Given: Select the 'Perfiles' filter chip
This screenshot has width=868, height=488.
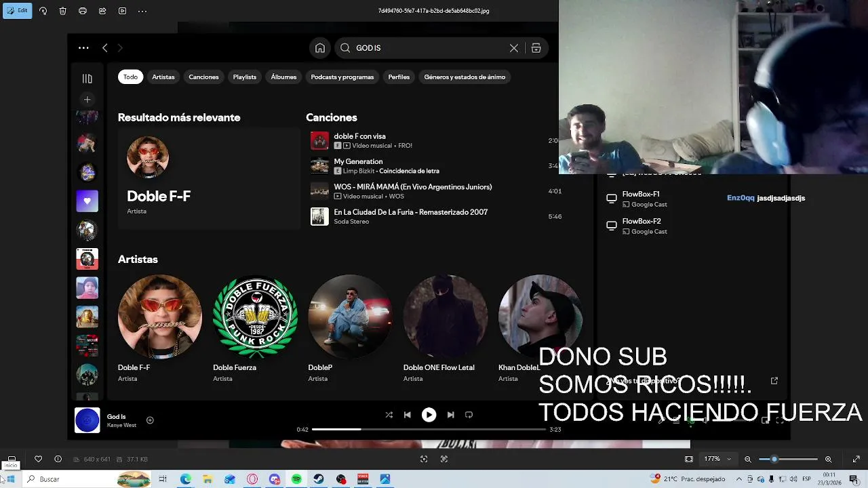Looking at the screenshot, I should click(x=399, y=77).
